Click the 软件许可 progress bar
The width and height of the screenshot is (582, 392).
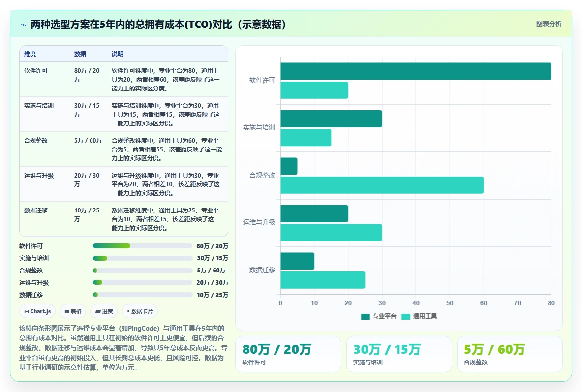click(143, 246)
